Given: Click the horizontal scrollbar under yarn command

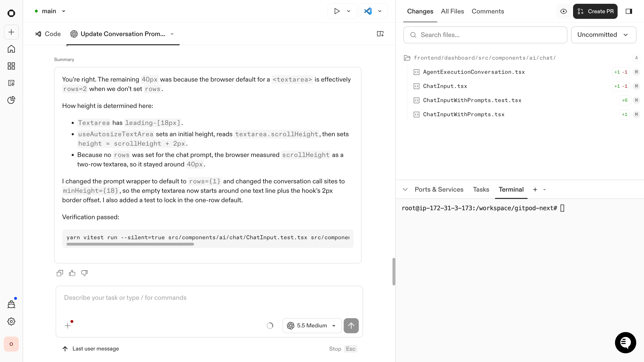Looking at the screenshot, I should click(130, 244).
